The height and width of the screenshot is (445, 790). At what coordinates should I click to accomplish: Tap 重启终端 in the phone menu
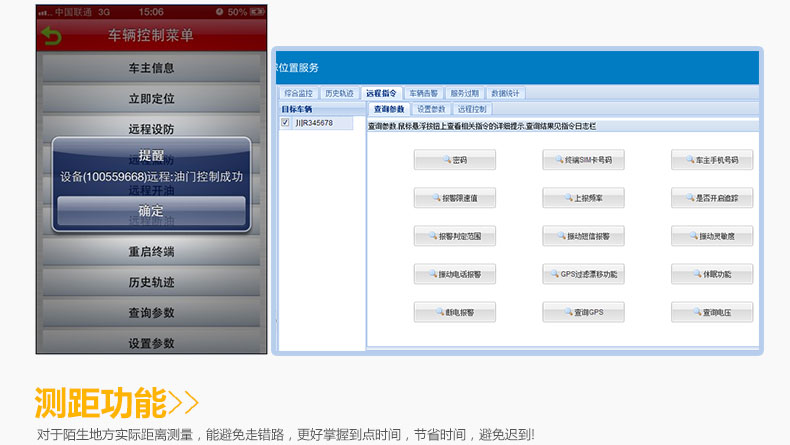coord(151,251)
